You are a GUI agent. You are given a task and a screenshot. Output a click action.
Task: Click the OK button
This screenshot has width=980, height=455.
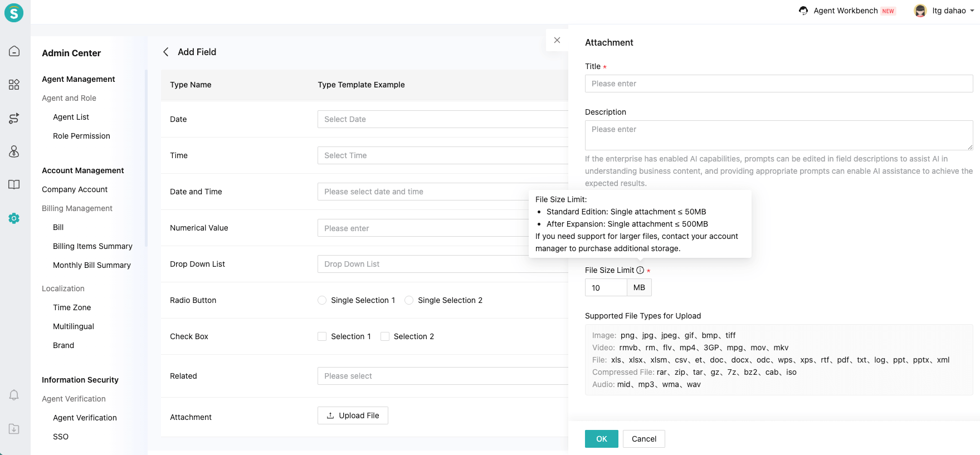click(x=601, y=439)
